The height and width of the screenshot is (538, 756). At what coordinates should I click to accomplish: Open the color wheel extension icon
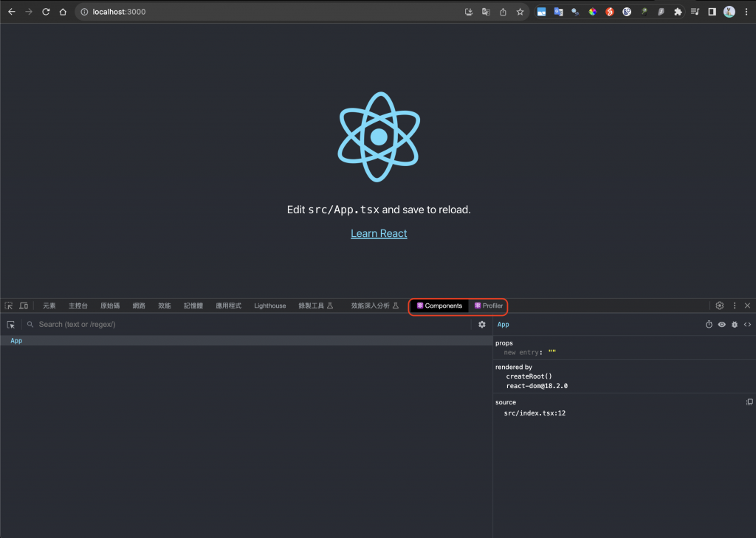point(593,12)
